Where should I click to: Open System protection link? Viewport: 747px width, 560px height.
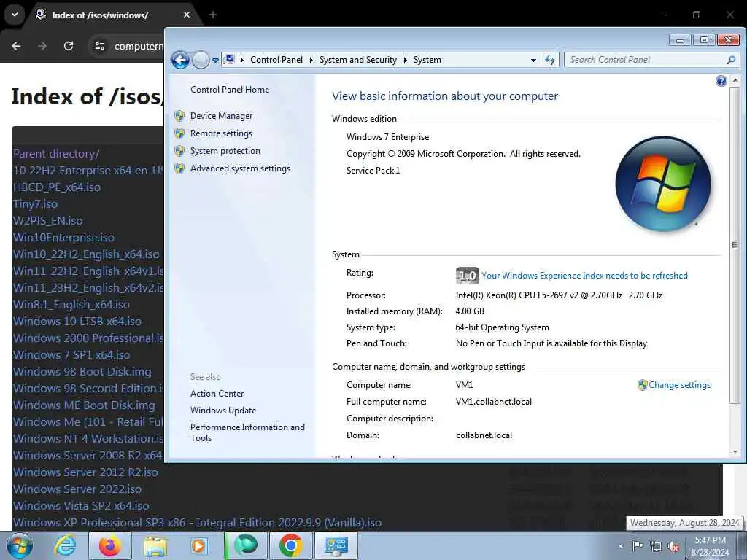225,151
